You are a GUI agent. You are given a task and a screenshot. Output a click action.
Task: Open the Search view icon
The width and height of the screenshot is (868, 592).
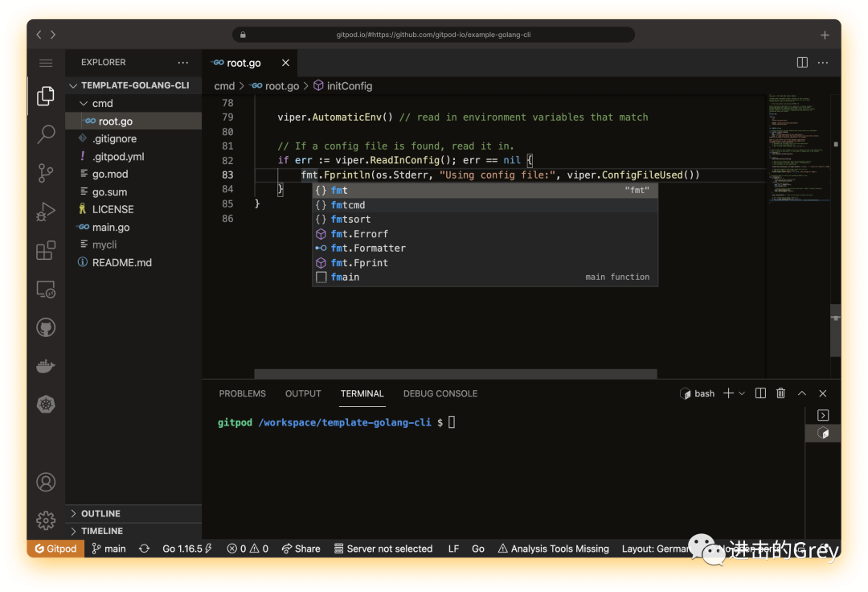pyautogui.click(x=46, y=134)
